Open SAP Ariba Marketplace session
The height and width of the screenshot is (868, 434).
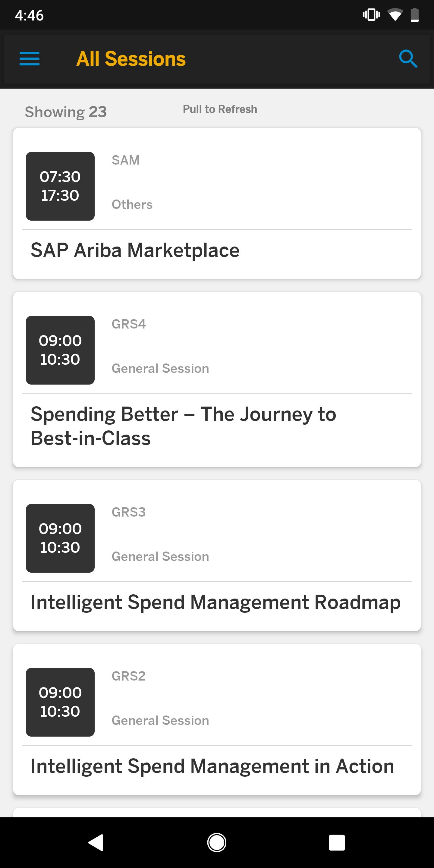pos(217,203)
